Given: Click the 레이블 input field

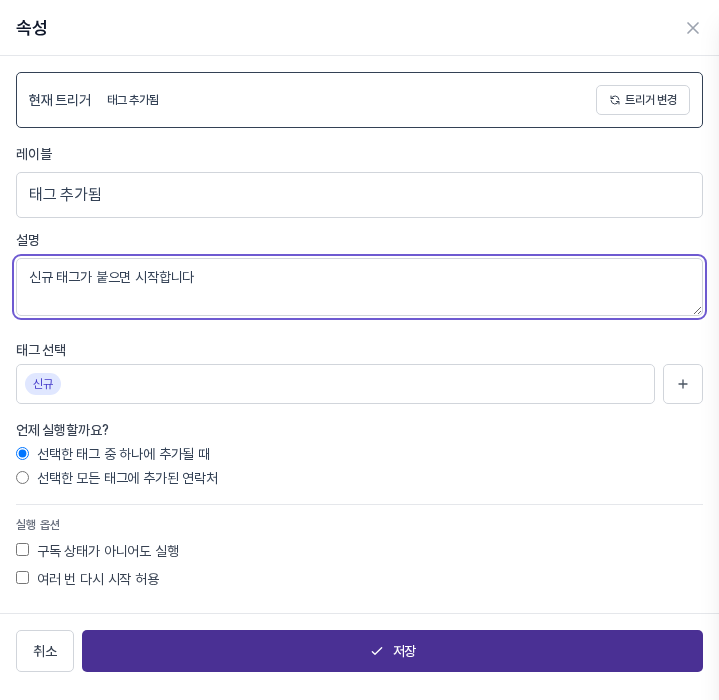Looking at the screenshot, I should [x=359, y=195].
